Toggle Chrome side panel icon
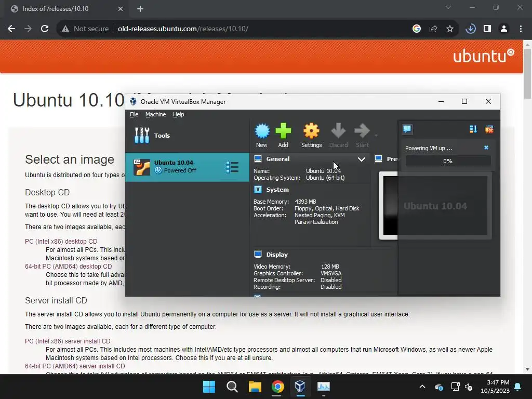 click(487, 29)
